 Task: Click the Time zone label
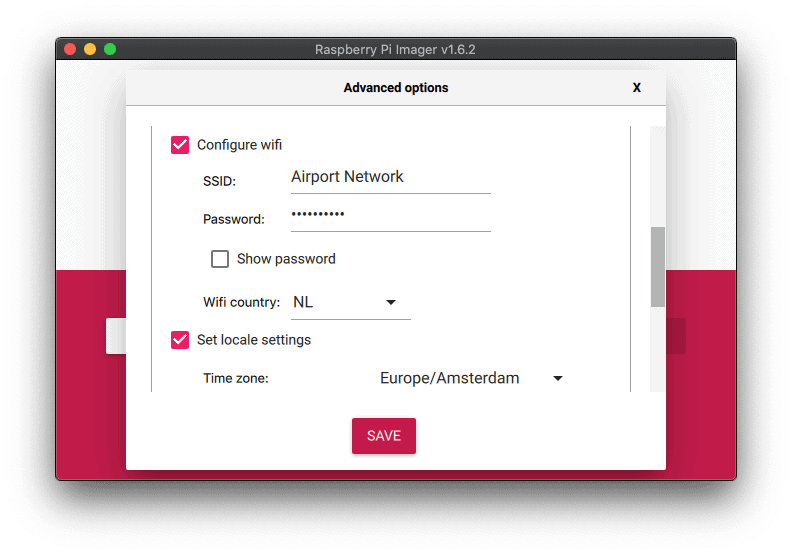coord(236,378)
